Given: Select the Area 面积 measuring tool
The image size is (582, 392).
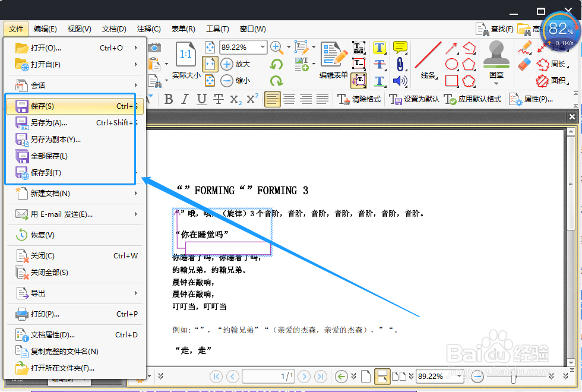Looking at the screenshot, I should [552, 80].
